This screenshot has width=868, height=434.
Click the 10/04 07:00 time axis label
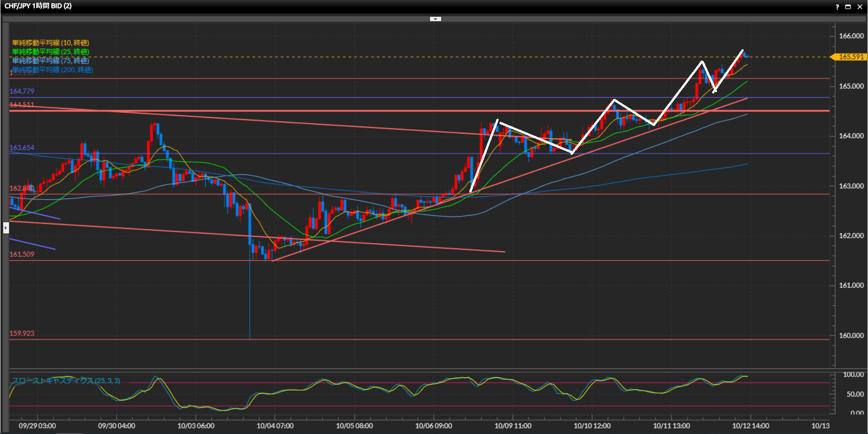point(275,425)
